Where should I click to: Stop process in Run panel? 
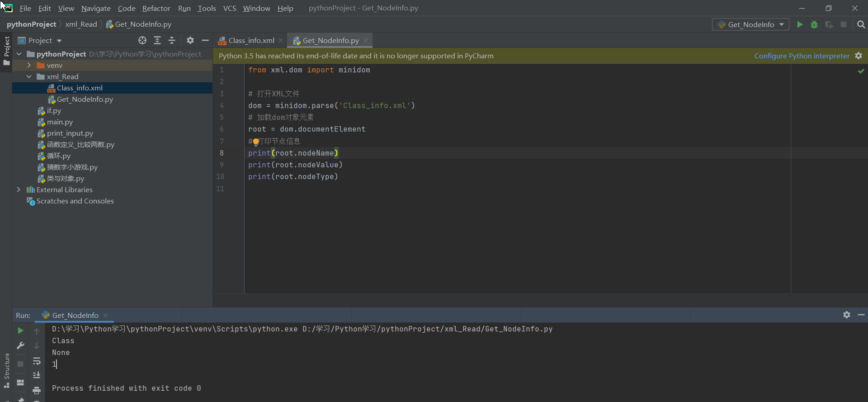tap(20, 364)
